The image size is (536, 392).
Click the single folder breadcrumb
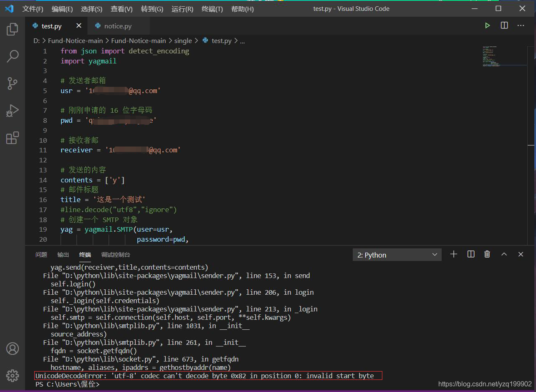(183, 40)
